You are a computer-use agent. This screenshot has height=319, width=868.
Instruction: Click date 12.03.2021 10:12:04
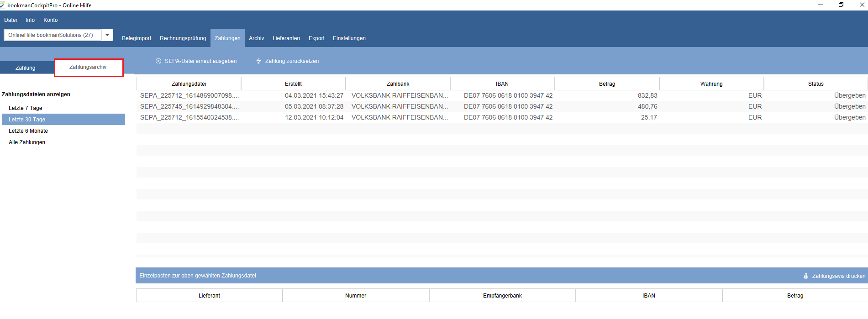(x=314, y=118)
